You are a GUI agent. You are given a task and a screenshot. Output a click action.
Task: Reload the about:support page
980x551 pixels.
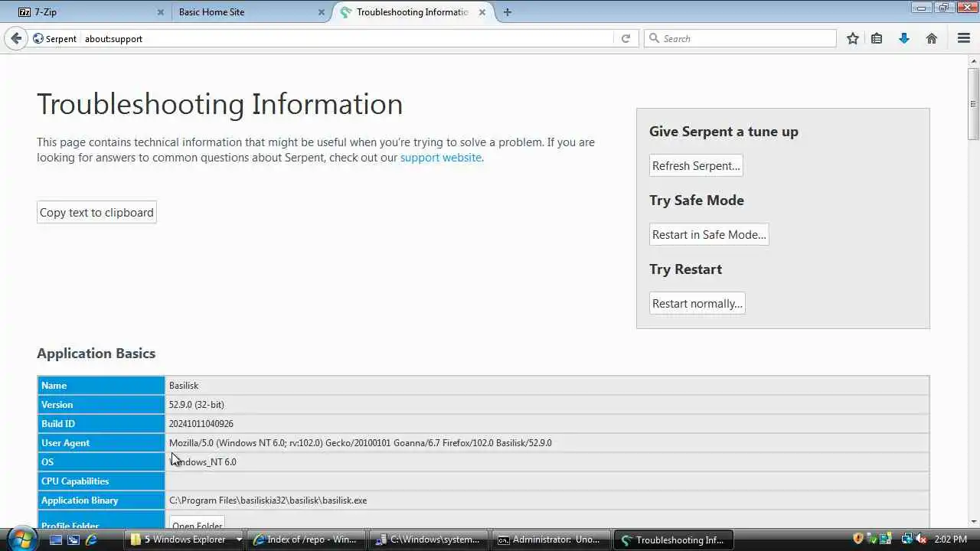(x=626, y=38)
